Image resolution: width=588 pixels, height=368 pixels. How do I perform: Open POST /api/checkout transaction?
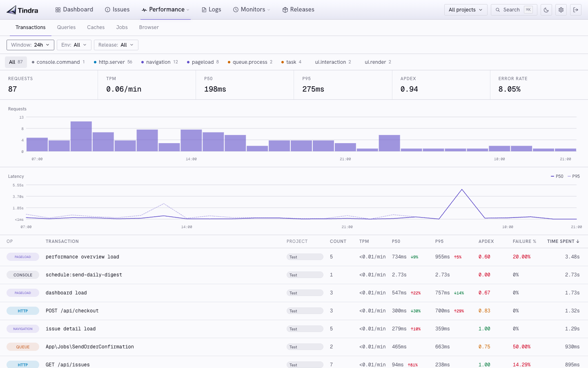(72, 311)
